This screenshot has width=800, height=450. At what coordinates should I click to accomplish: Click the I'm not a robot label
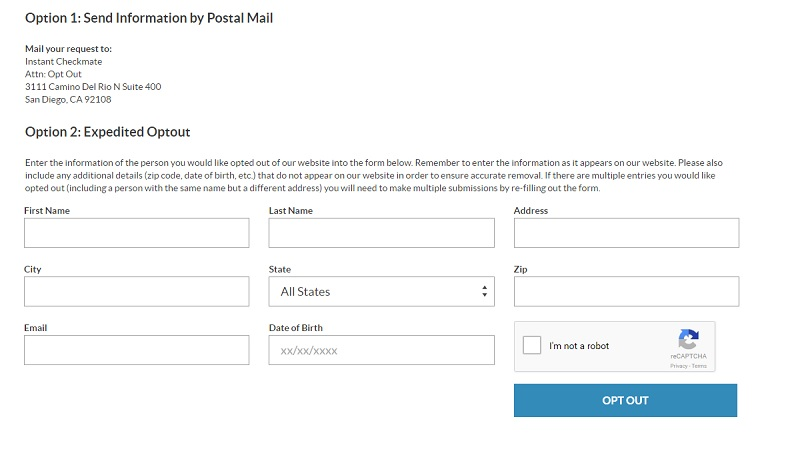point(579,346)
